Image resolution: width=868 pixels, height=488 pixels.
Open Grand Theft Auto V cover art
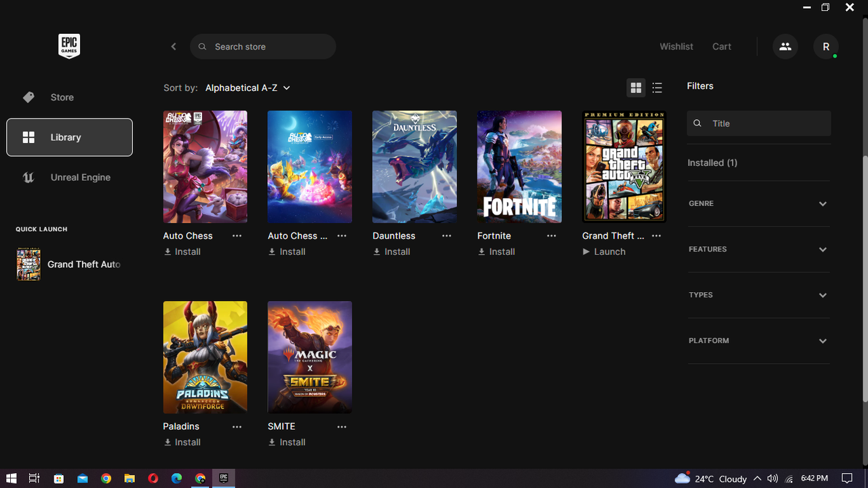point(624,167)
